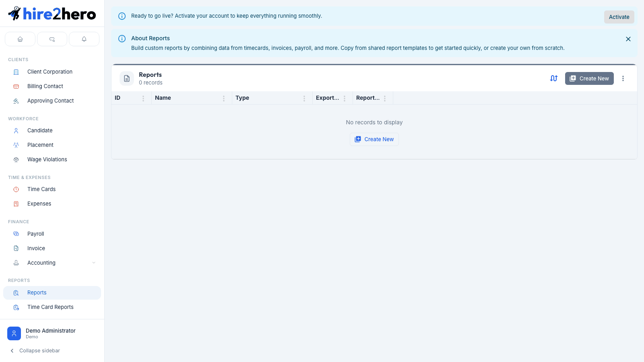Screen dimensions: 644x362
Task: Click Create New in the Reports header
Action: click(589, 78)
